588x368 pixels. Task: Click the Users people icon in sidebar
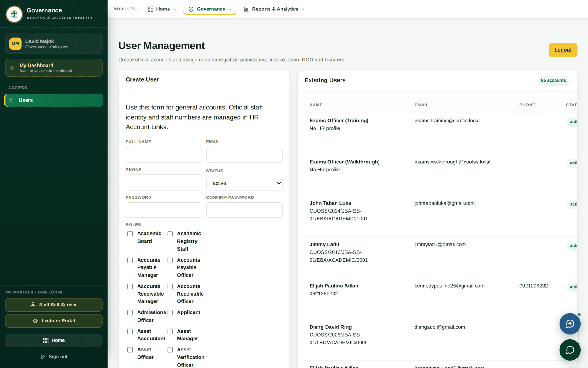coord(11,100)
